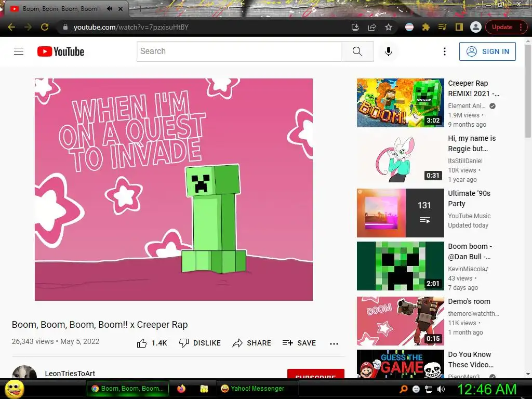Screen dimensions: 532x399
Task: Share this page via address bar share icon
Action: [x=372, y=27]
